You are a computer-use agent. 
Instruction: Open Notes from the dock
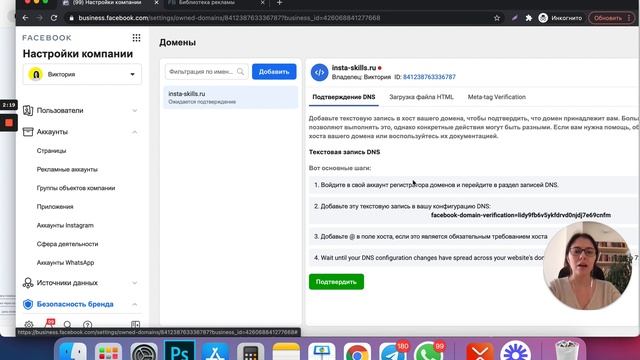[x=286, y=351]
